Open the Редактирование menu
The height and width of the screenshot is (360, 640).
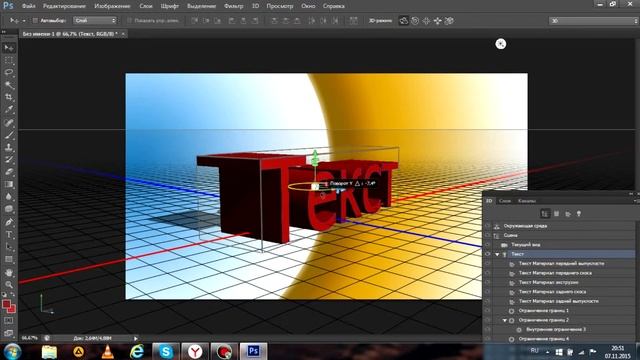point(64,6)
